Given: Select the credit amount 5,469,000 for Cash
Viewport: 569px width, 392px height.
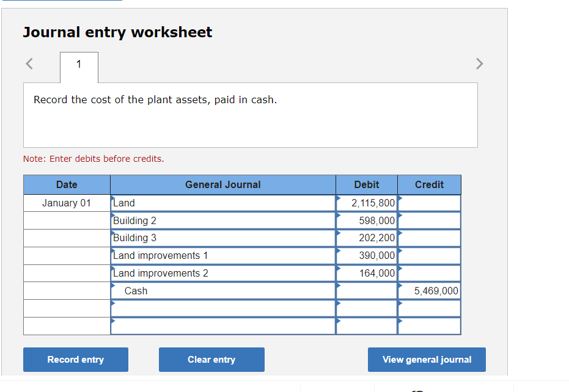Looking at the screenshot, I should [x=430, y=291].
